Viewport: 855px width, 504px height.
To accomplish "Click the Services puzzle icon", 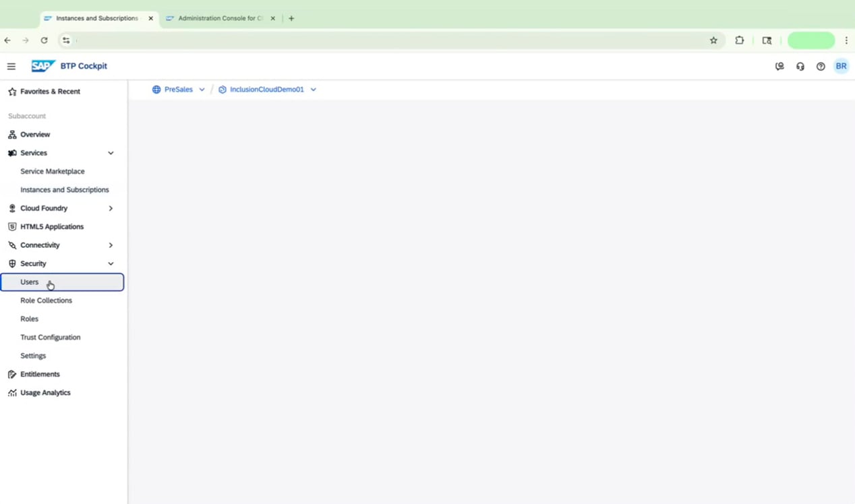I will tap(12, 153).
